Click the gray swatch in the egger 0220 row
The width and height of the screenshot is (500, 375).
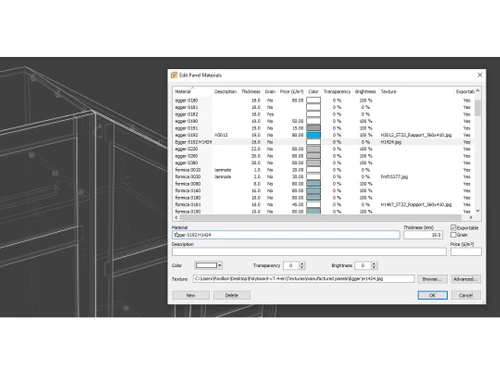click(313, 149)
